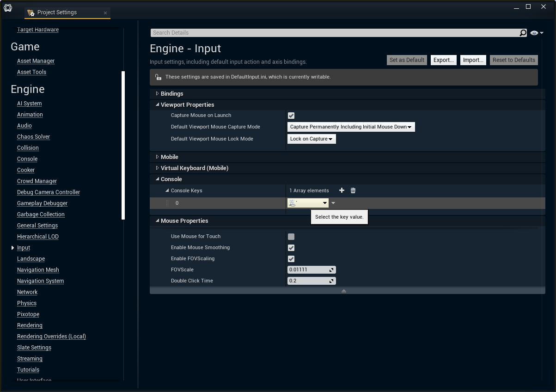The width and height of the screenshot is (556, 392).
Task: Expand the Bindings section
Action: [158, 94]
